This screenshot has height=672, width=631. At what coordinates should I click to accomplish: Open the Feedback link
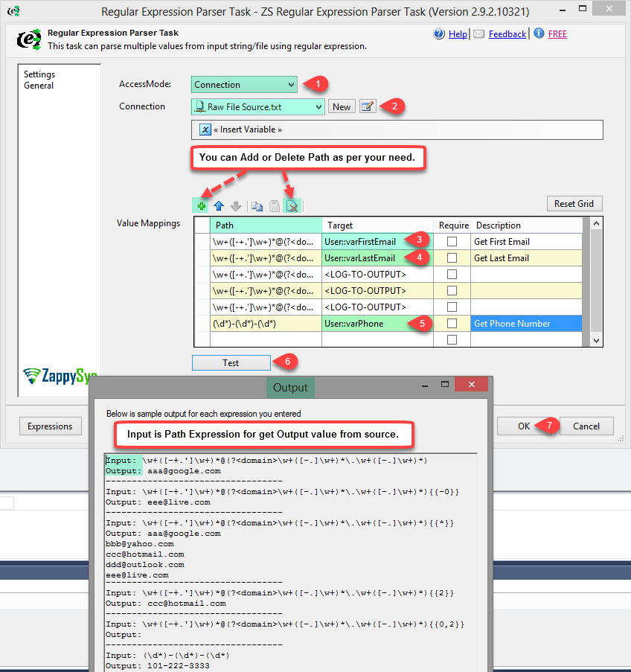pyautogui.click(x=507, y=34)
